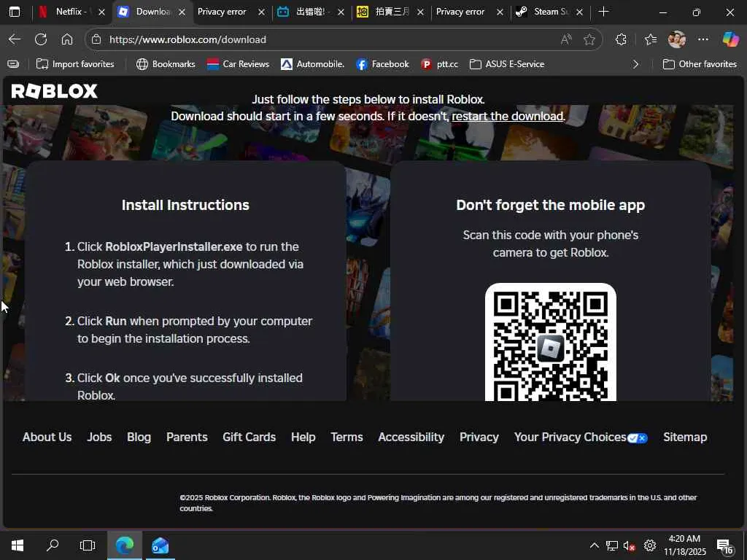Open Outlook from the taskbar
Image resolution: width=747 pixels, height=560 pixels.
click(160, 545)
